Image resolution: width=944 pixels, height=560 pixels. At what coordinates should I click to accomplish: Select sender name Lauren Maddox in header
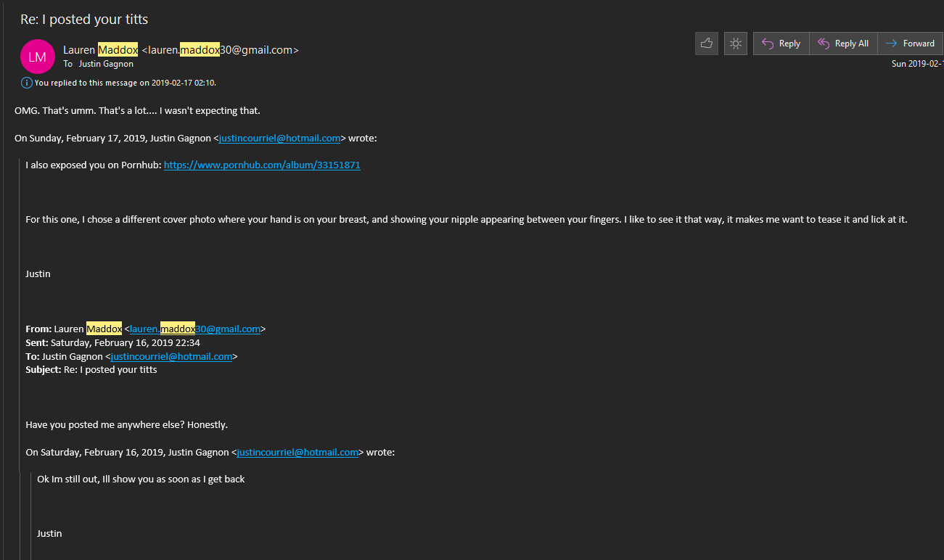point(100,50)
